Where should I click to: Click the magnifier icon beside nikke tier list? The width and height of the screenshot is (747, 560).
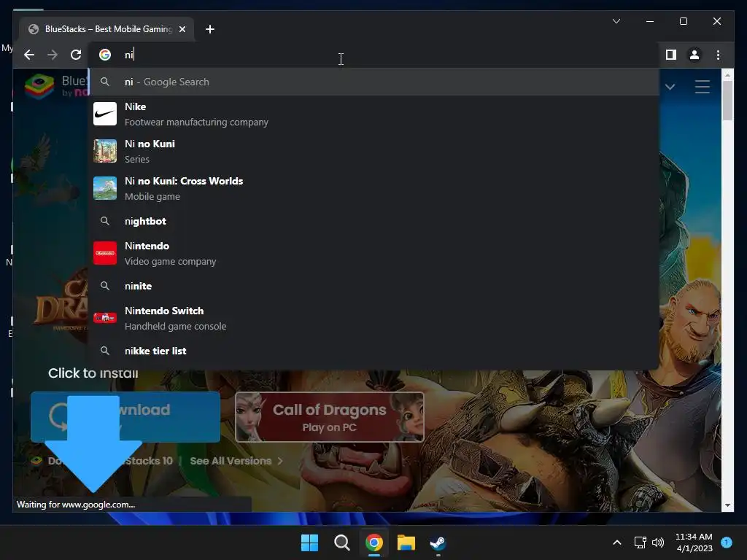105,351
